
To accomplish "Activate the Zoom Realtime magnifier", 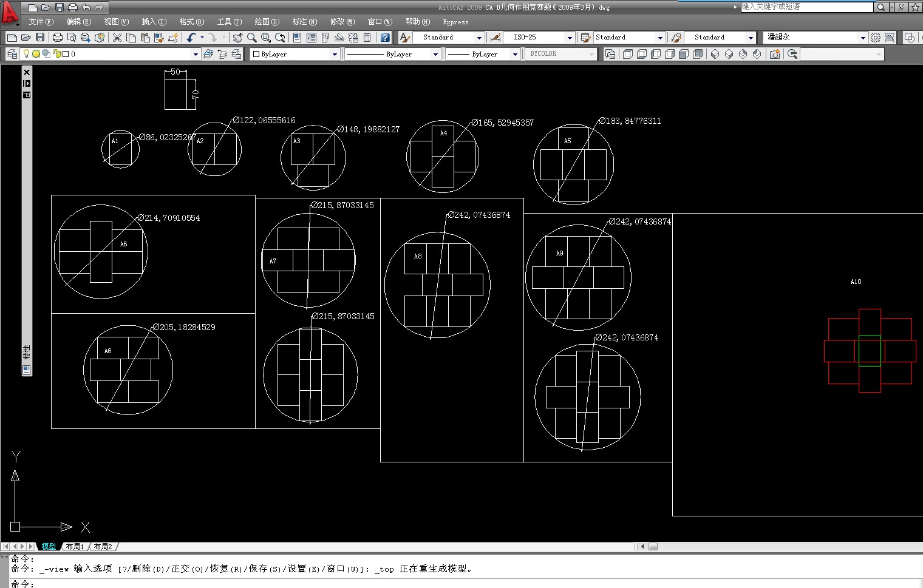I will pyautogui.click(x=252, y=38).
